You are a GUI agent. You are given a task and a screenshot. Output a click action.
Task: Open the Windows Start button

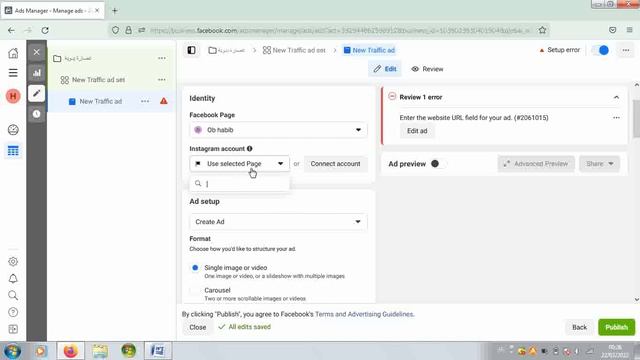coord(12,351)
